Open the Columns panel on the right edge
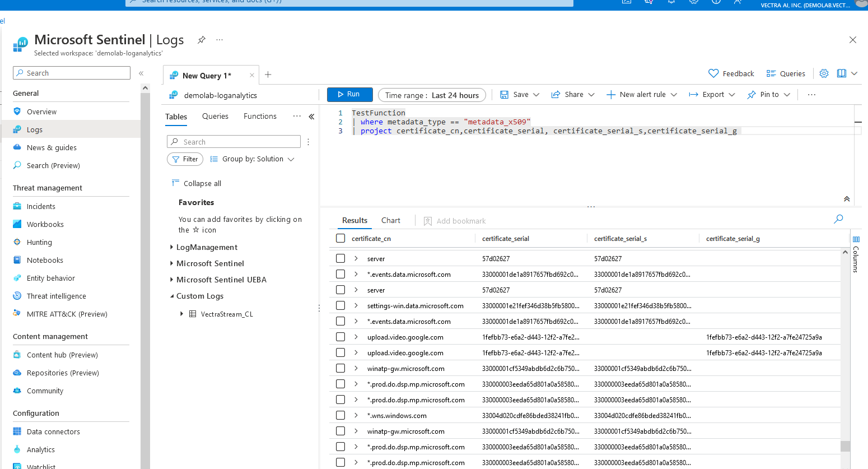 click(856, 253)
